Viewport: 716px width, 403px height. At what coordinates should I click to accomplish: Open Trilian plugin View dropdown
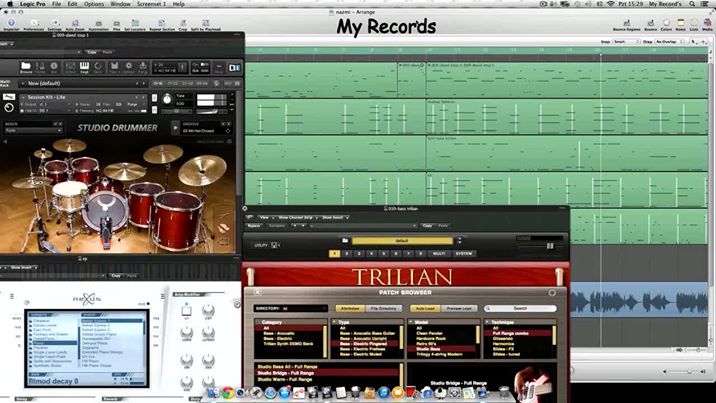pyautogui.click(x=265, y=218)
